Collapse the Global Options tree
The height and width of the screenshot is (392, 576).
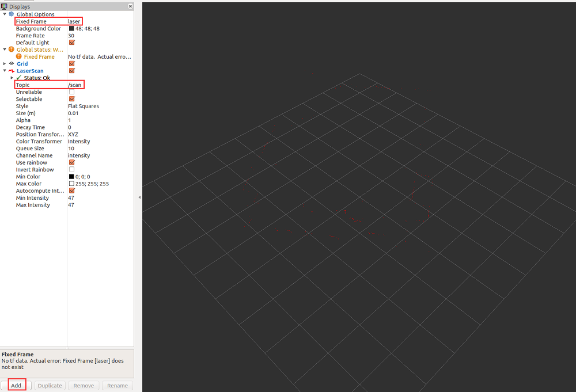[5, 14]
